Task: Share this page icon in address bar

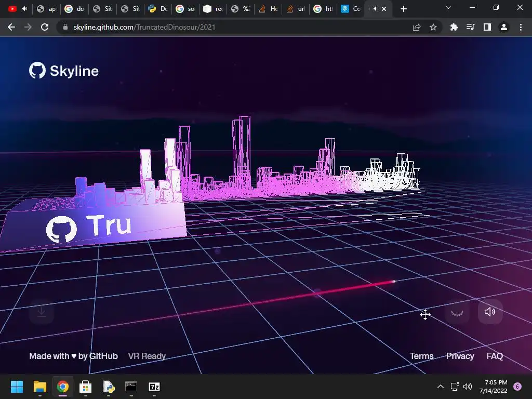Action: (x=417, y=27)
